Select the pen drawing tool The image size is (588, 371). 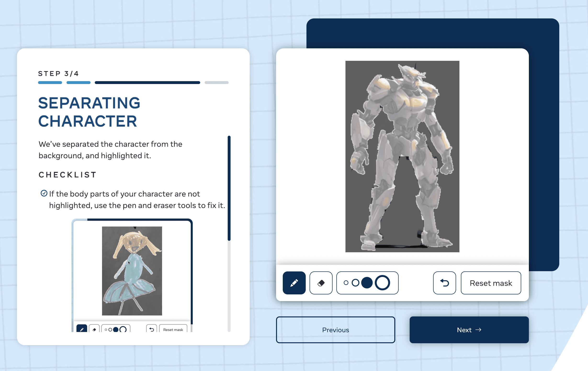point(294,283)
